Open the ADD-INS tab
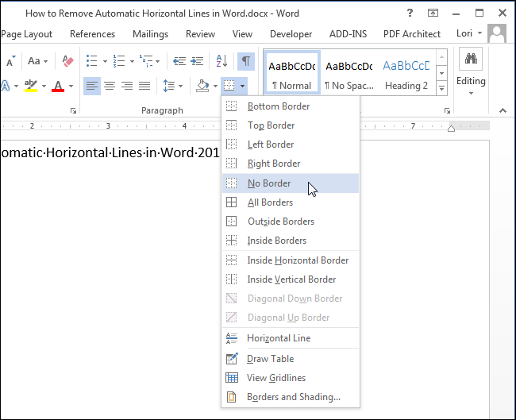This screenshot has height=420, width=516. pyautogui.click(x=348, y=34)
